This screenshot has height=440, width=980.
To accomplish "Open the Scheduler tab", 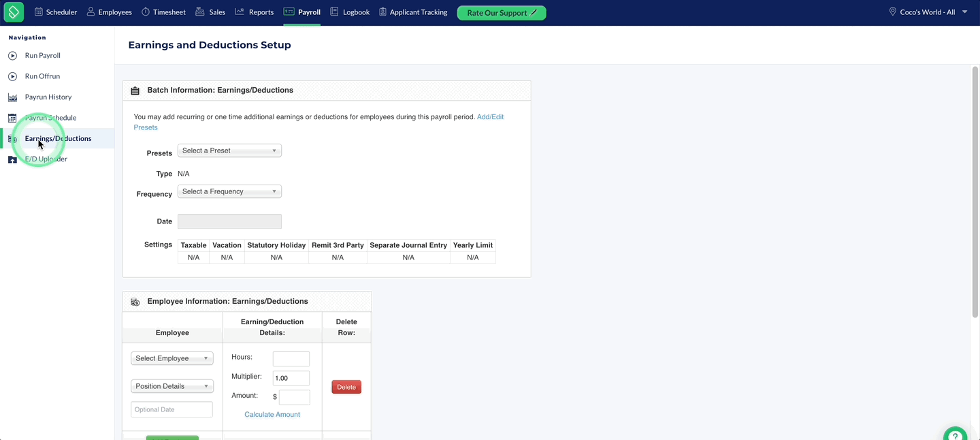I will tap(56, 12).
